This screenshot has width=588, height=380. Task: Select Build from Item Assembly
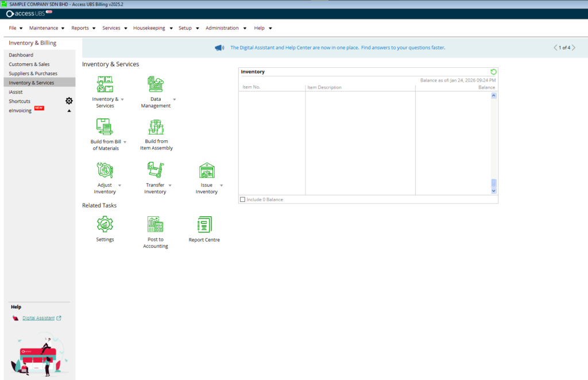[x=157, y=126]
